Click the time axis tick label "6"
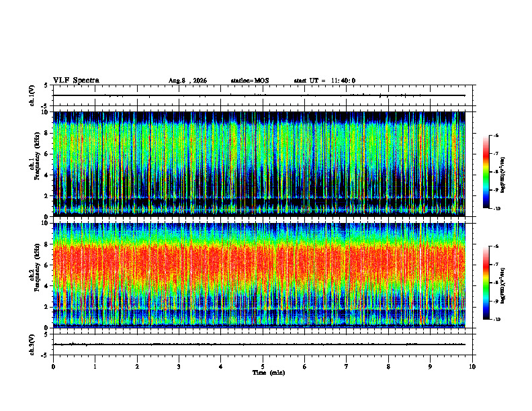532x411 pixels. point(305,367)
